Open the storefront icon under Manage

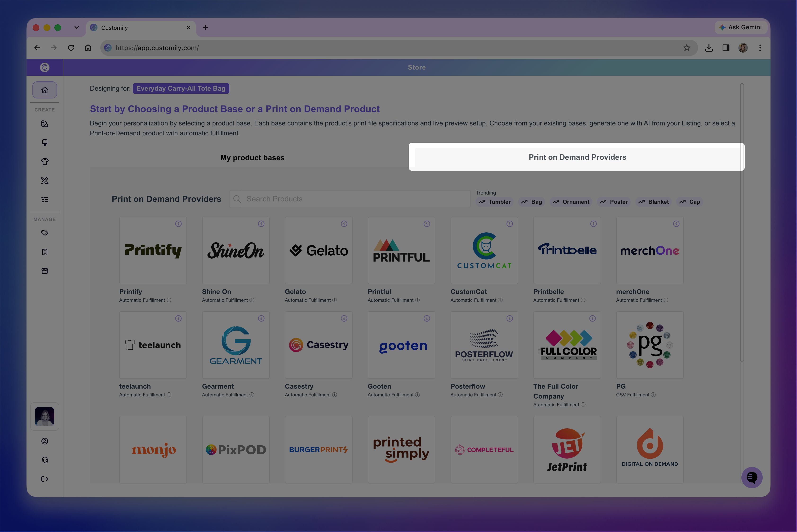44,271
